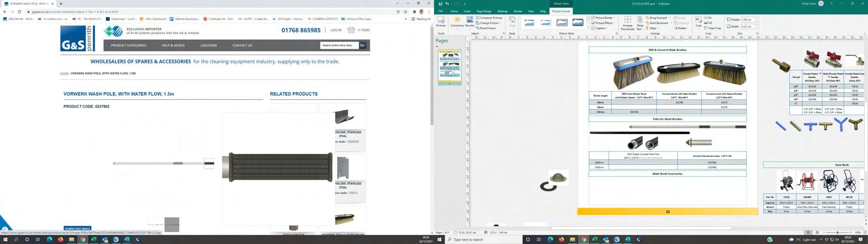Click the store search input field
The height and width of the screenshot is (244, 868).
click(x=339, y=45)
